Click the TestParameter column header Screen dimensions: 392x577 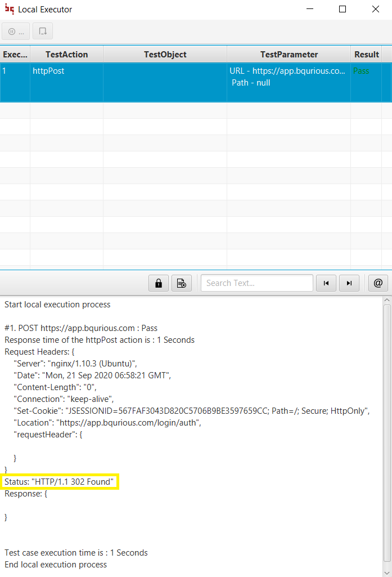289,55
